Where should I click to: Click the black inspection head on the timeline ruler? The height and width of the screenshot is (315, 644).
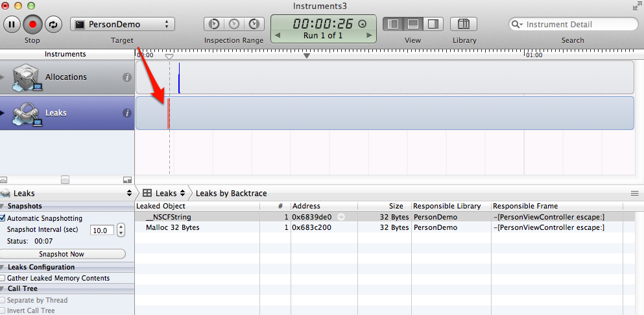(x=306, y=55)
